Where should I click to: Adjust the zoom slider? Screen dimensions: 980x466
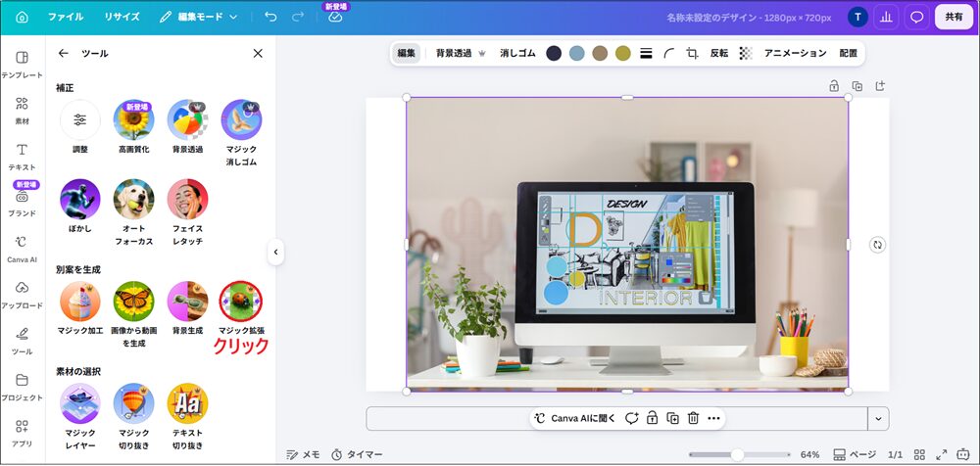coord(738,454)
